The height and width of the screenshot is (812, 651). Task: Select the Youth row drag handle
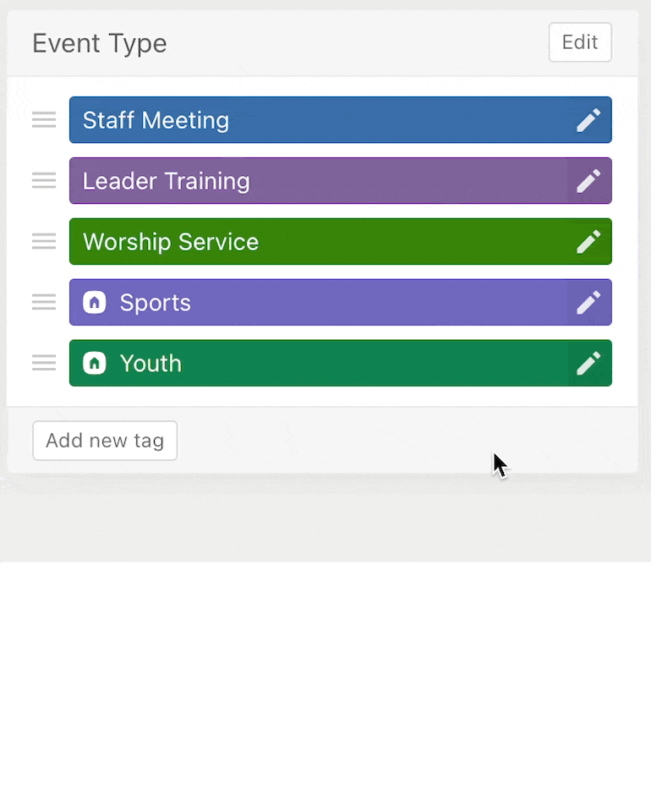point(44,364)
